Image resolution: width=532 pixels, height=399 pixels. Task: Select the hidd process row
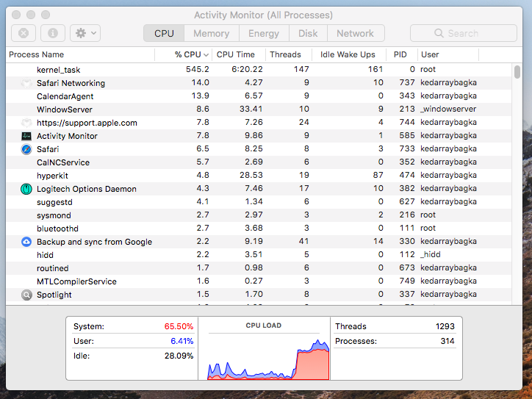[x=259, y=255]
